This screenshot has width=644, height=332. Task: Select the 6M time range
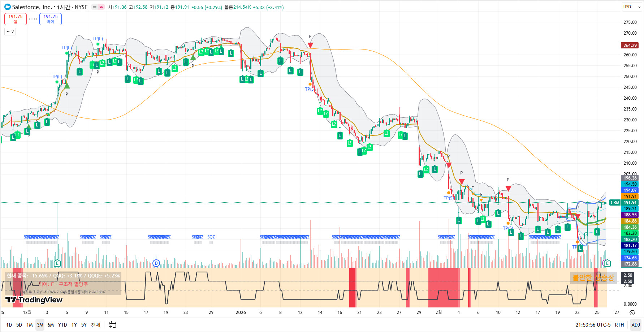51,325
